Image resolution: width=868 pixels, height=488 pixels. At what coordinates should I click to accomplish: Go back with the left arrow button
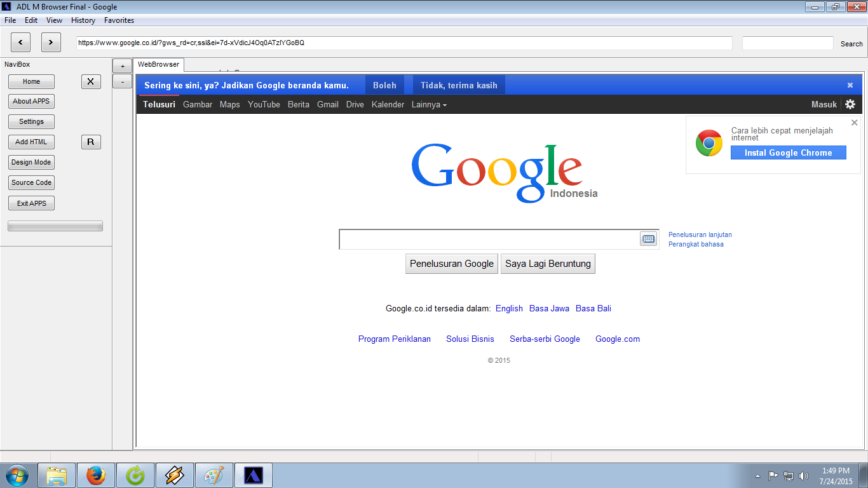[20, 43]
